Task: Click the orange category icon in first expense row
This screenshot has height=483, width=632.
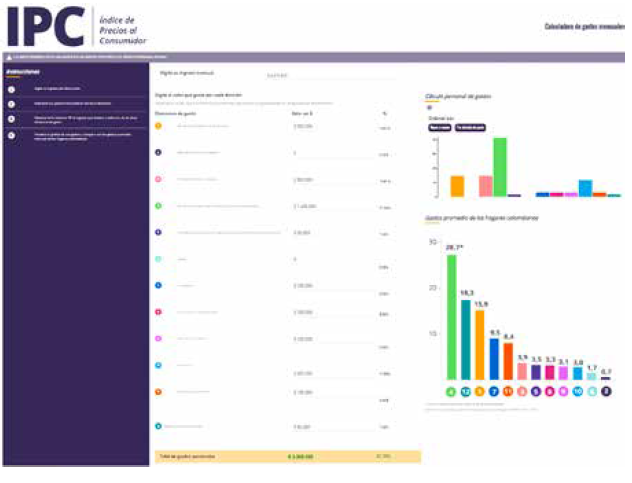Action: pyautogui.click(x=158, y=126)
